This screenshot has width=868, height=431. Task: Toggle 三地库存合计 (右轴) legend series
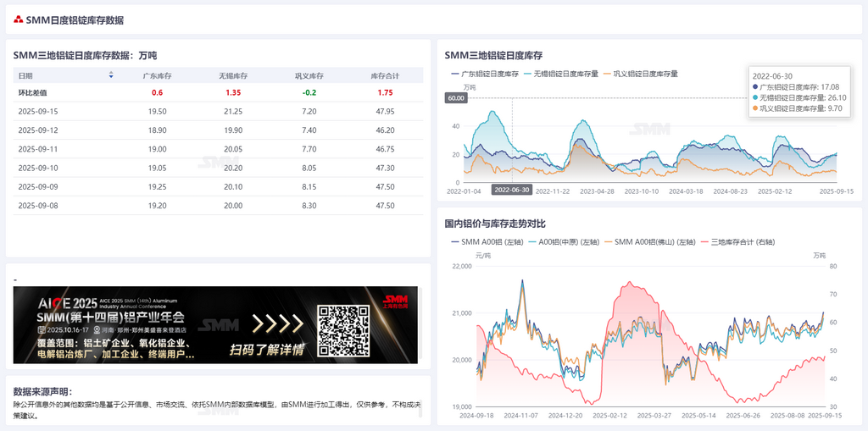(x=738, y=242)
